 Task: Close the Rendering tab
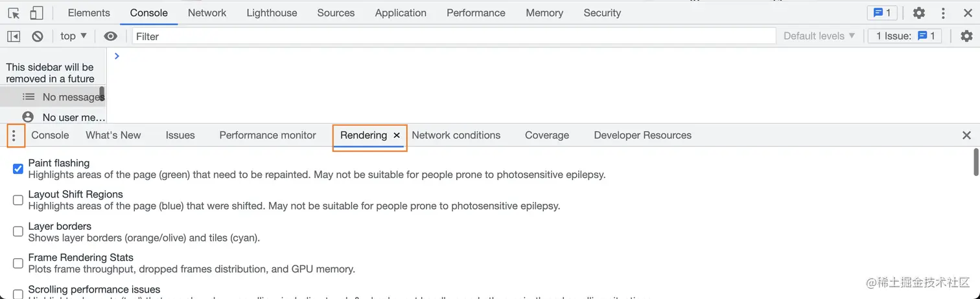[397, 135]
